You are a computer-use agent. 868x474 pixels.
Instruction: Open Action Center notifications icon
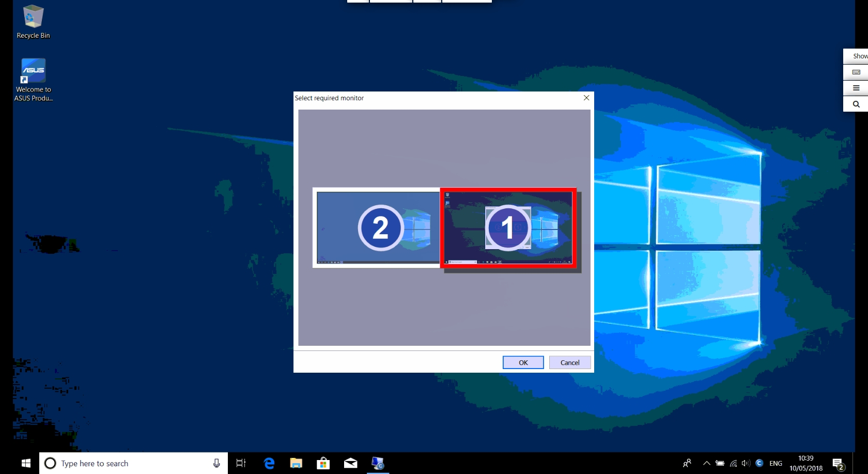(x=838, y=464)
